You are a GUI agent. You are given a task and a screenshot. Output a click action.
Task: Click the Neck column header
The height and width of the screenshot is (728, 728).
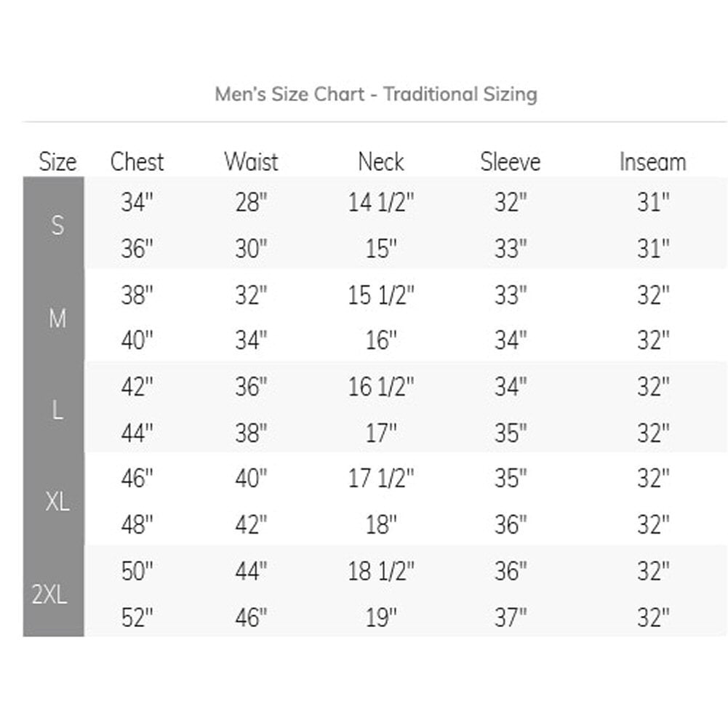[x=380, y=161]
